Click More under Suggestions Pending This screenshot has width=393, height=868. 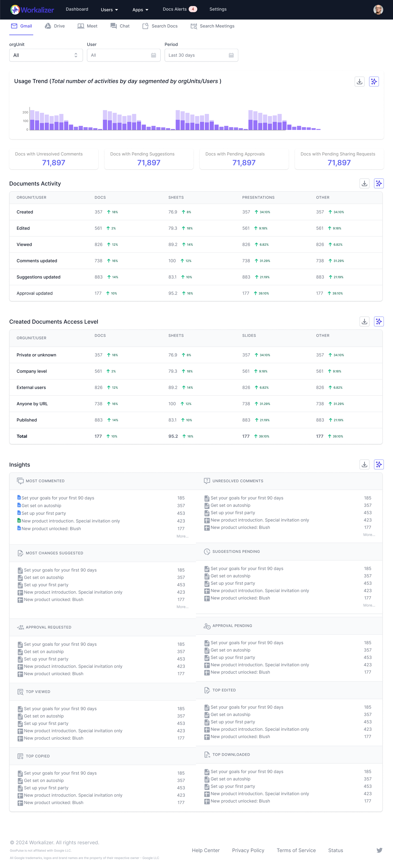369,606
